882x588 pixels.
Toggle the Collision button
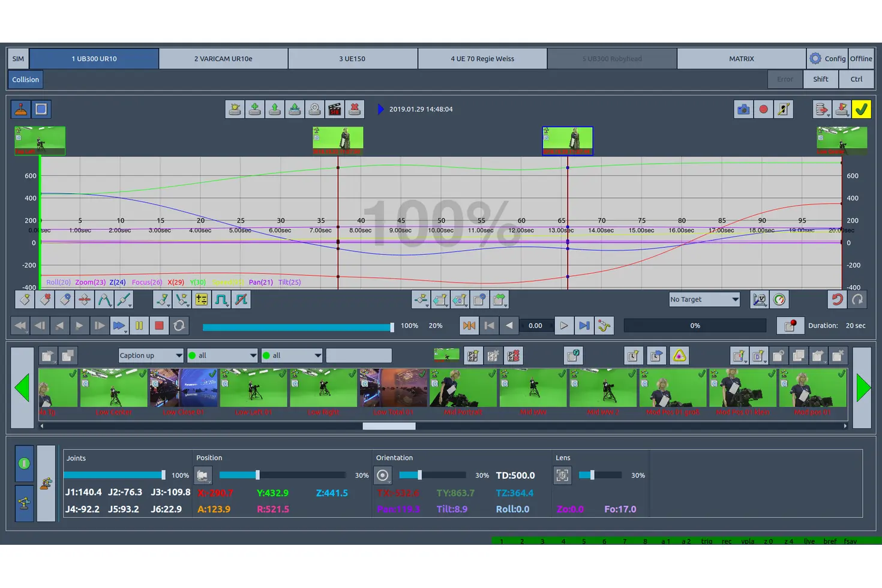coord(25,79)
